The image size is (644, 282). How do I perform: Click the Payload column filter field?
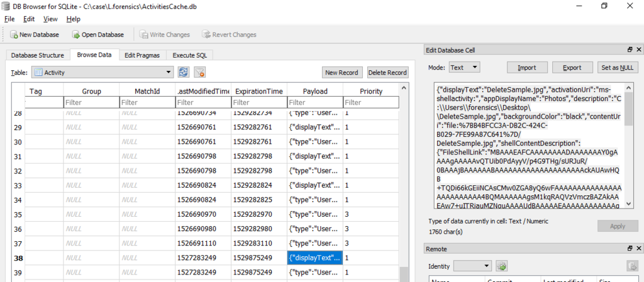[314, 102]
